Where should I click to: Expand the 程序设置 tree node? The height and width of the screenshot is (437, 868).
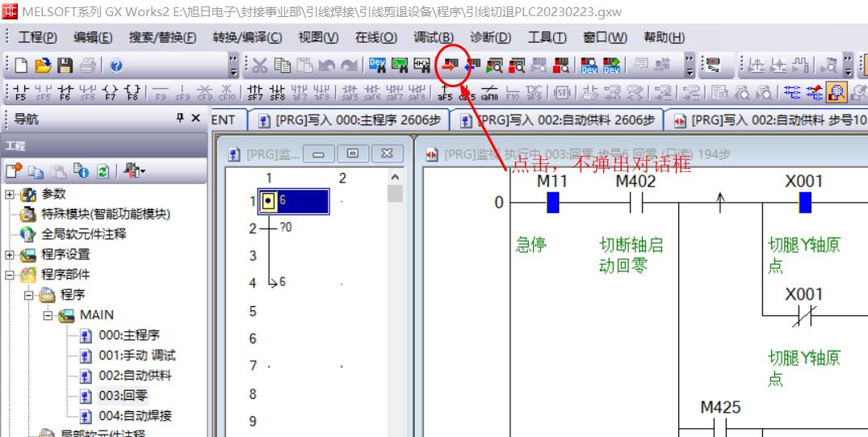10,255
